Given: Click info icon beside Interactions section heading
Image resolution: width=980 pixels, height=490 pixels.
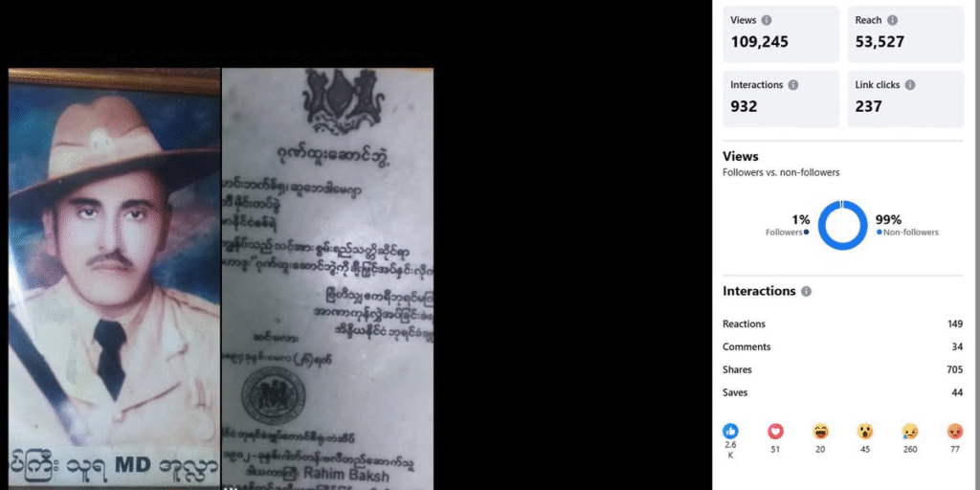Looking at the screenshot, I should pos(806,292).
